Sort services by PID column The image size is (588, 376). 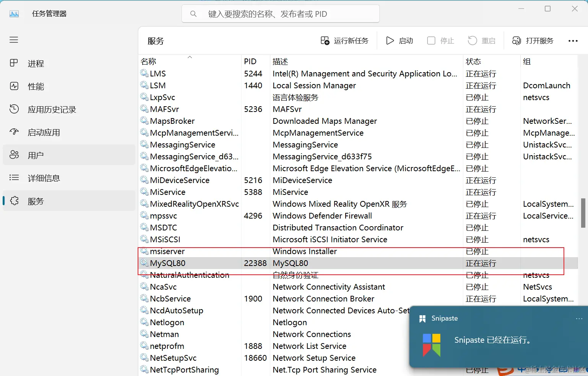tap(255, 61)
